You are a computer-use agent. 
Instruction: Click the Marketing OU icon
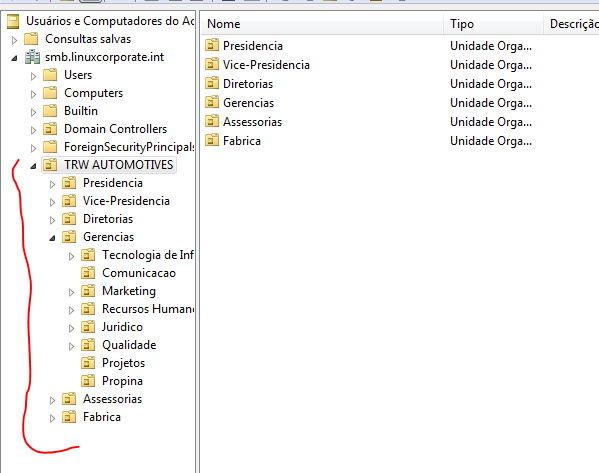point(88,291)
